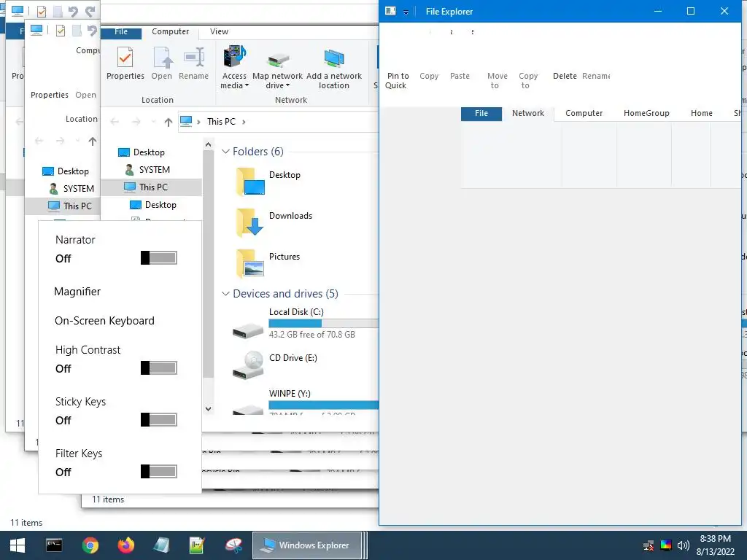The width and height of the screenshot is (747, 560).
Task: Click Paste in File Explorer ribbon
Action: 460,76
